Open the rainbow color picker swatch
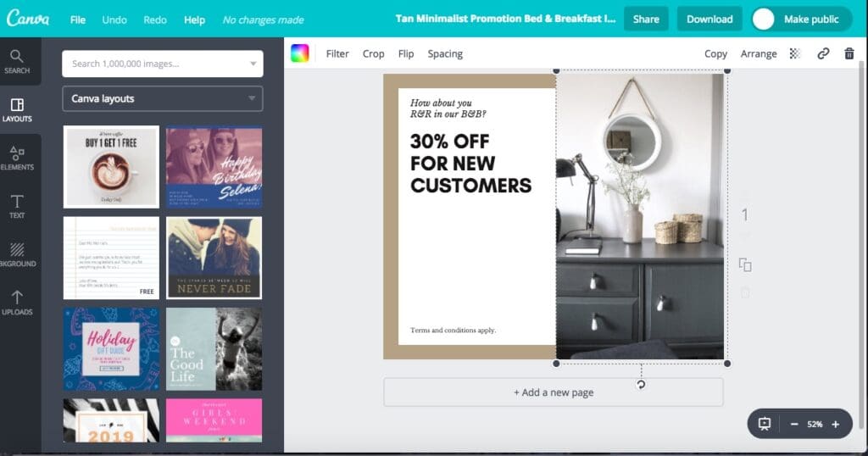Viewport: 868px width, 456px height. (300, 53)
